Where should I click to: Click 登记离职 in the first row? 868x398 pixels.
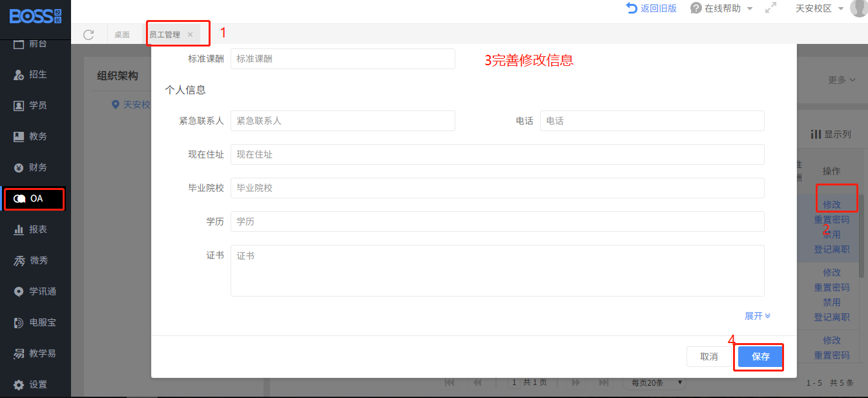point(832,249)
